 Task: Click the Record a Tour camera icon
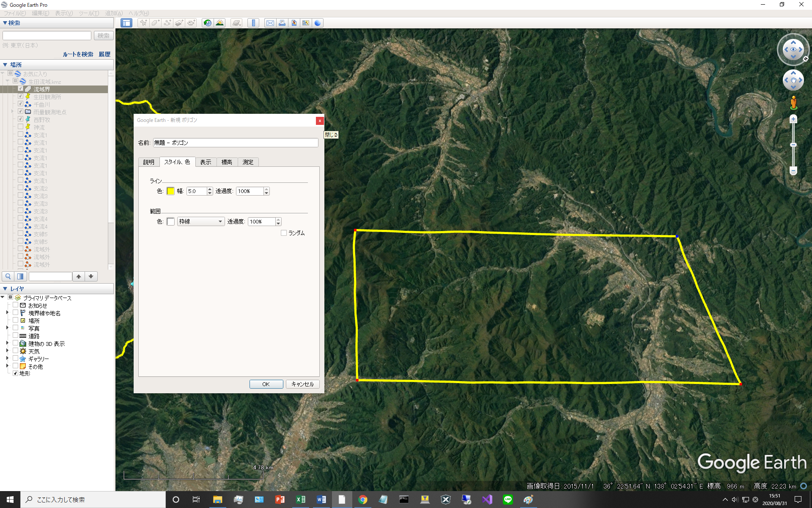(191, 23)
